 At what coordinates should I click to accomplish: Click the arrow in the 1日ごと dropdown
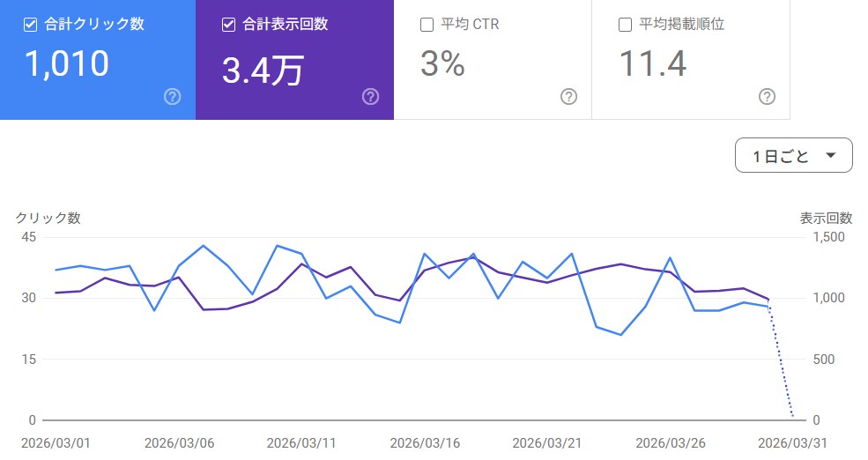click(x=830, y=156)
